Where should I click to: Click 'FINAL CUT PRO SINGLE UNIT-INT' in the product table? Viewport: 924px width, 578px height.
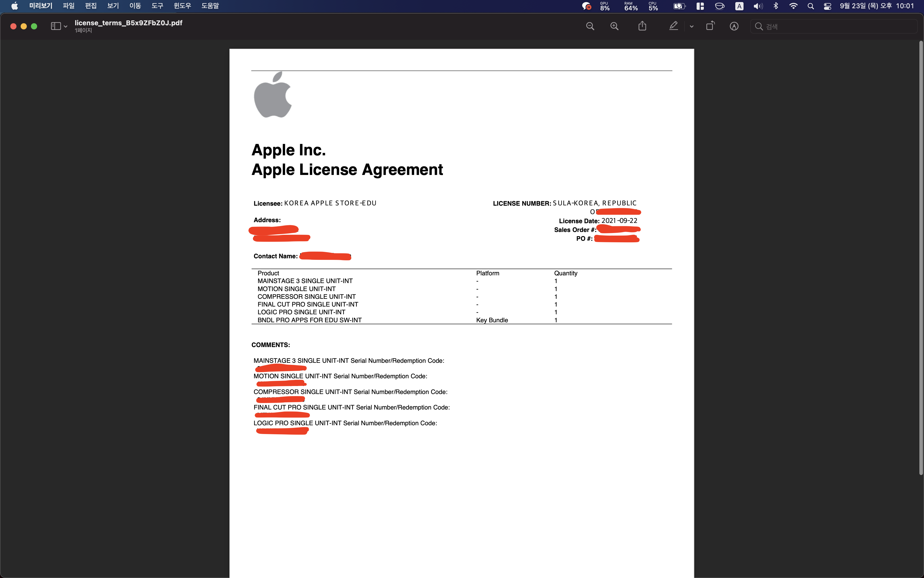point(308,304)
